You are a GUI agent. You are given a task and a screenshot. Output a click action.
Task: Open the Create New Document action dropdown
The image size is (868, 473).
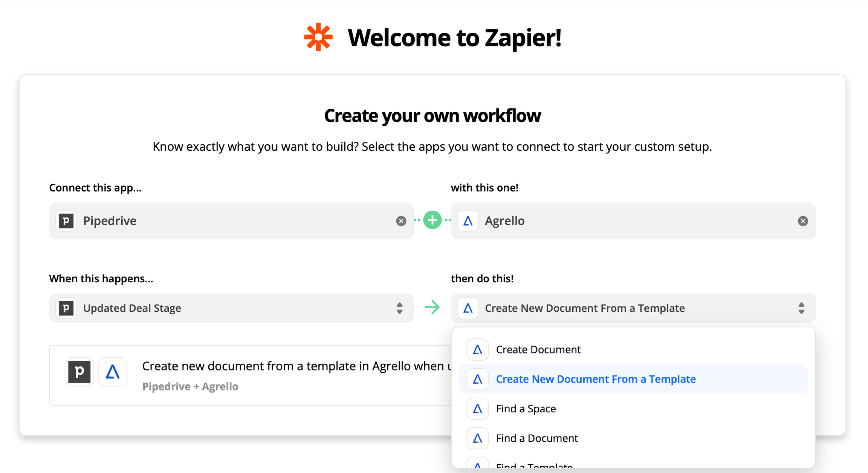pos(633,308)
